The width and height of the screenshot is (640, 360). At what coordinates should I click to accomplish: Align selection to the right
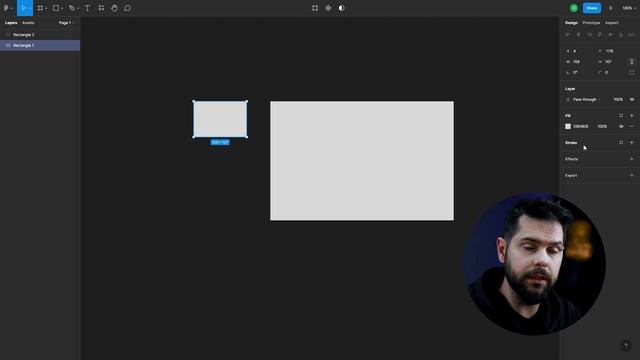[589, 35]
